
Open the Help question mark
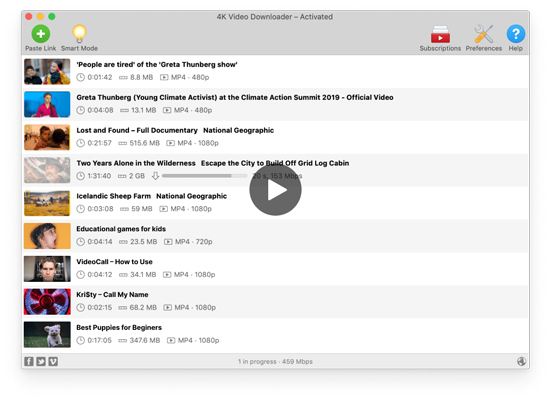(x=516, y=34)
